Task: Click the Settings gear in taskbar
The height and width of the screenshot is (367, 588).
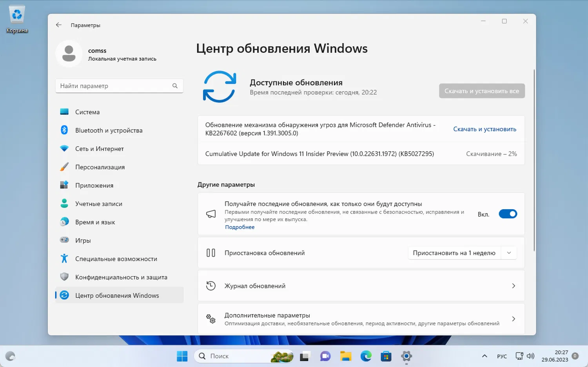Action: coord(407,356)
